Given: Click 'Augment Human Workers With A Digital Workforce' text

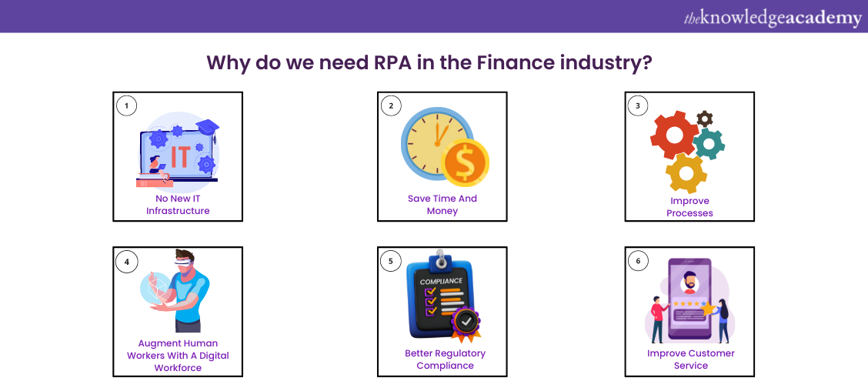Looking at the screenshot, I should [178, 356].
